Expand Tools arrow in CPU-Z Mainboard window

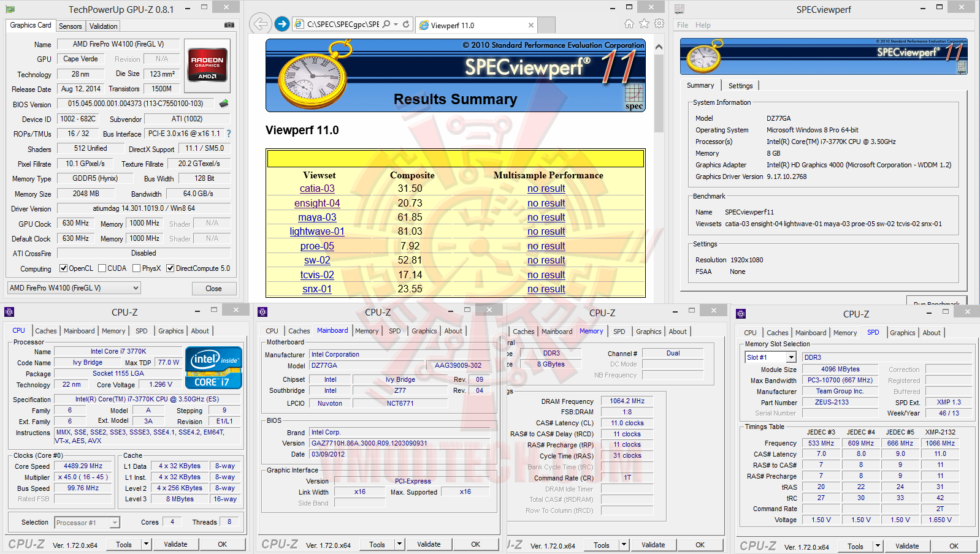pyautogui.click(x=399, y=544)
